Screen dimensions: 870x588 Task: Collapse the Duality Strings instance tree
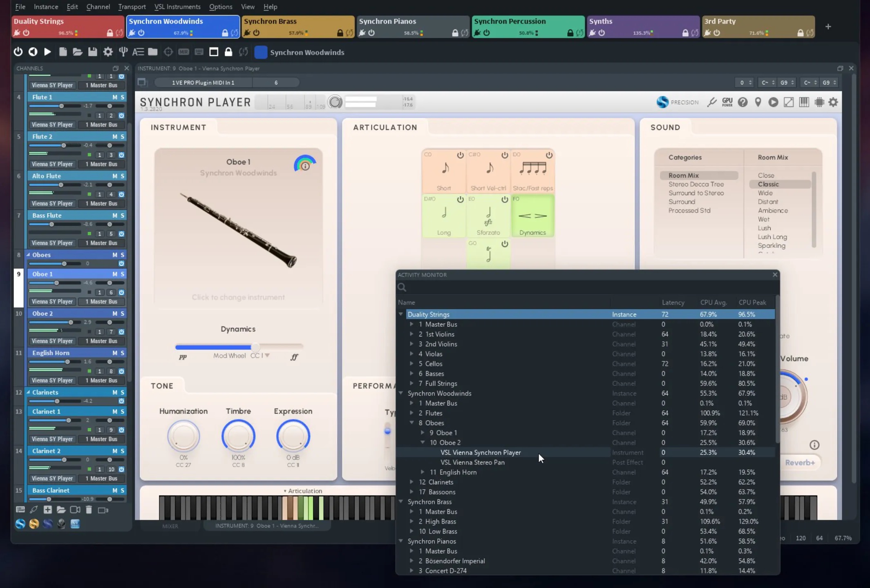pos(401,314)
